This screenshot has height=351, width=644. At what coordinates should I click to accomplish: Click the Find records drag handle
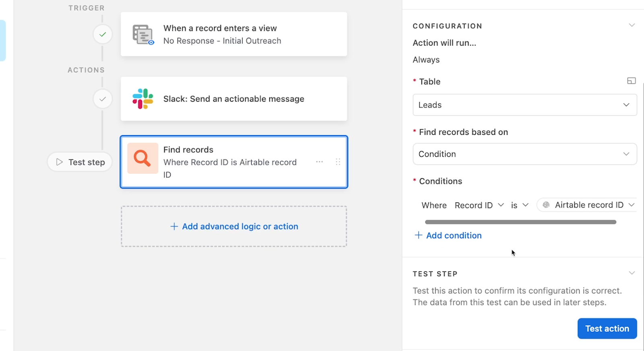click(338, 162)
